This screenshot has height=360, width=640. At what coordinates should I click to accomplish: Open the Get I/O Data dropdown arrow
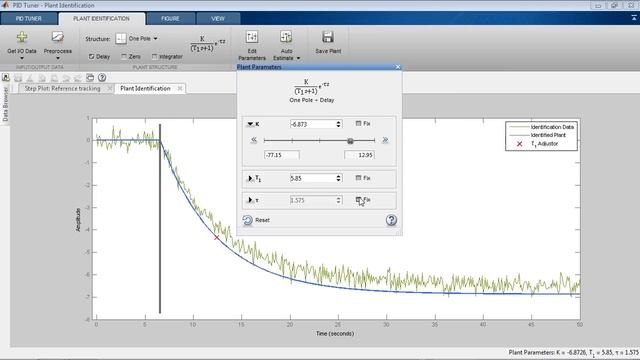click(22, 58)
